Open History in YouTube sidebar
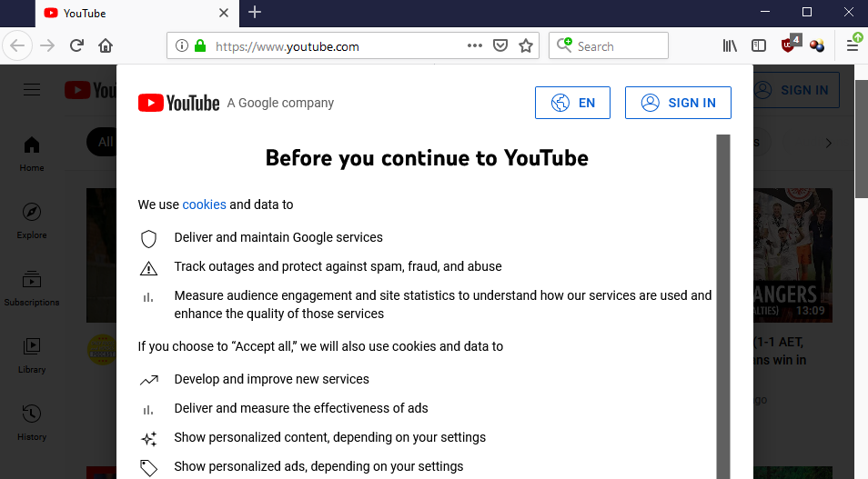 coord(32,423)
